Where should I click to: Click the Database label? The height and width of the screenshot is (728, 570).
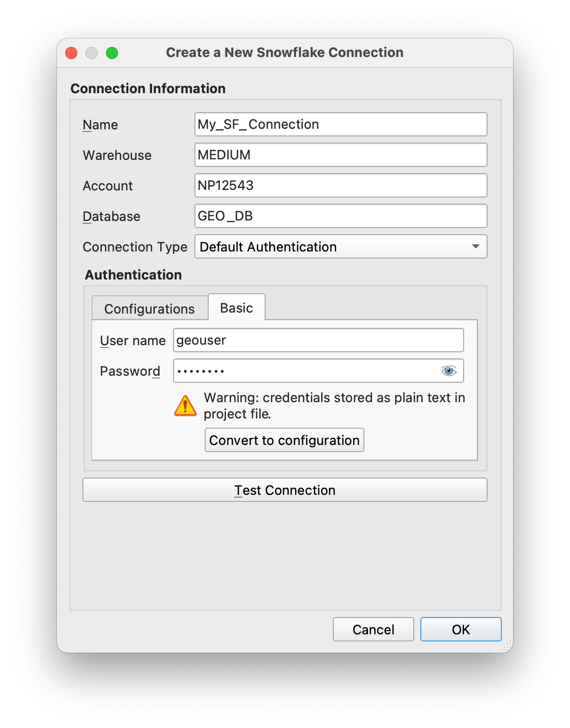coord(111,216)
